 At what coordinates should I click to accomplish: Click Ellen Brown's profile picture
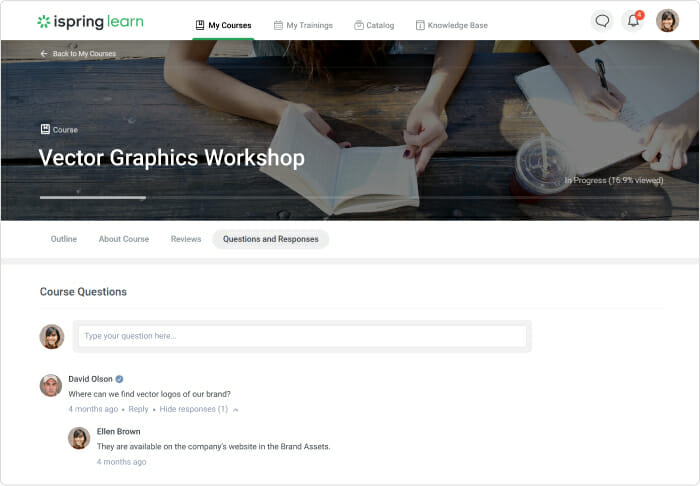pos(79,437)
